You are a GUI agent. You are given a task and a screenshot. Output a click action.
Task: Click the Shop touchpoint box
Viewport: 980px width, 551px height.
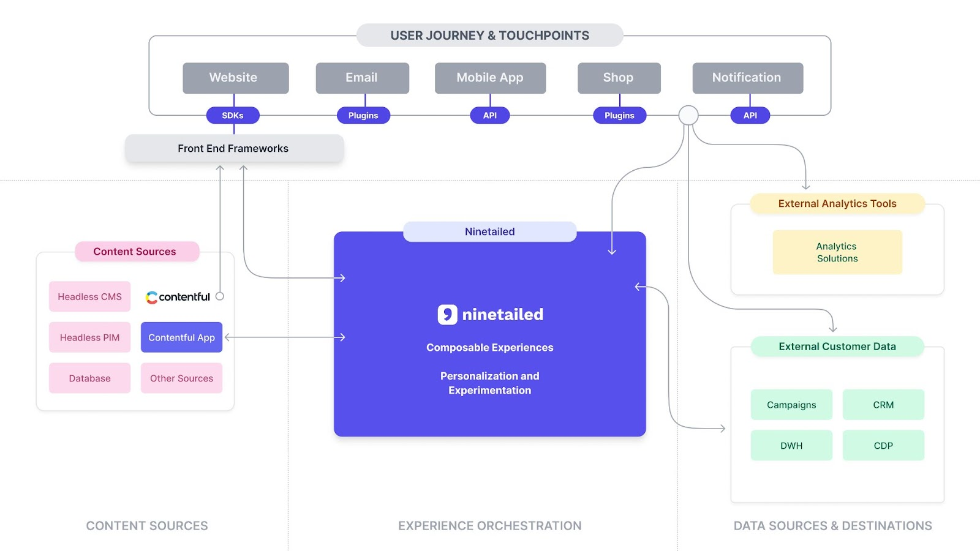pos(619,78)
